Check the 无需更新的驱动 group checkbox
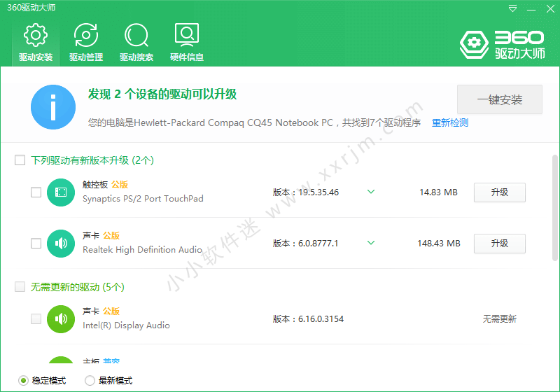560x392 pixels. click(x=20, y=287)
